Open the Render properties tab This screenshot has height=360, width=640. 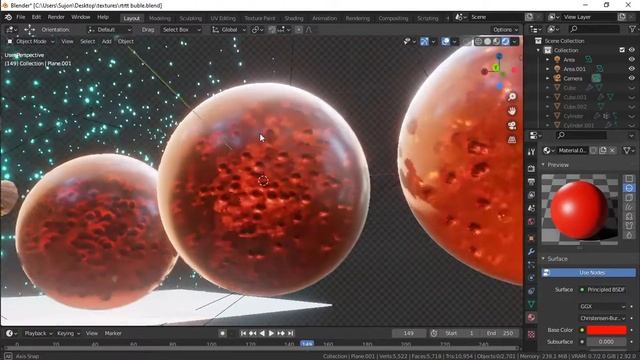[531, 168]
